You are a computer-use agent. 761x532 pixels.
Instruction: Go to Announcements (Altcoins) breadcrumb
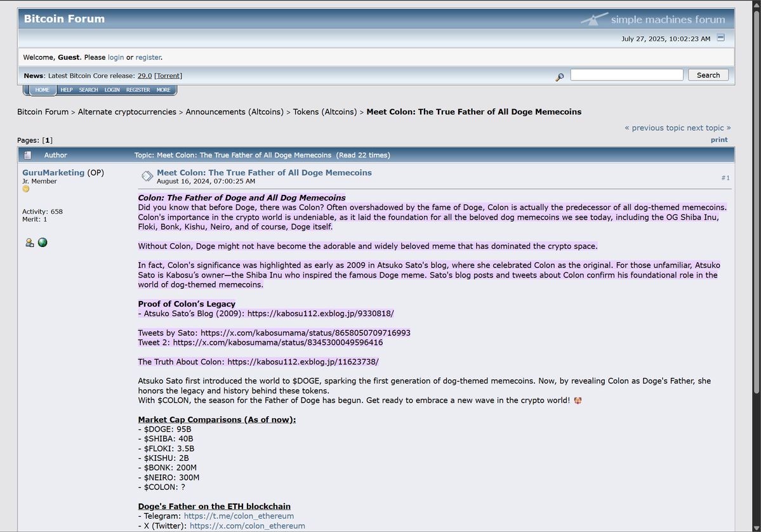pos(234,112)
